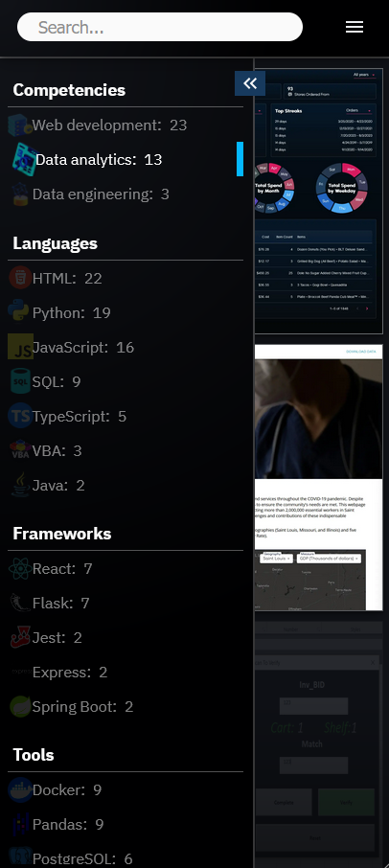Select Data analytics: 13 filter
Image resolution: width=389 pixels, height=868 pixels.
[126, 159]
